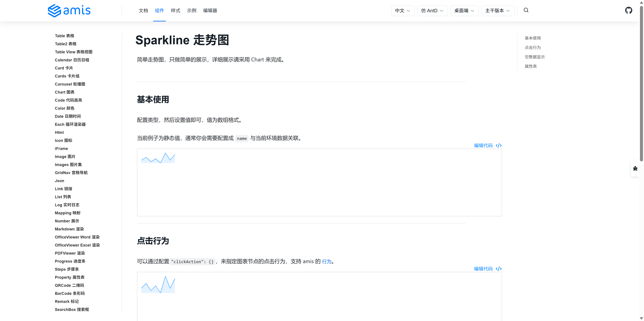The height and width of the screenshot is (321, 644).
Task: Jump to 属性表 in page outline
Action: click(530, 66)
